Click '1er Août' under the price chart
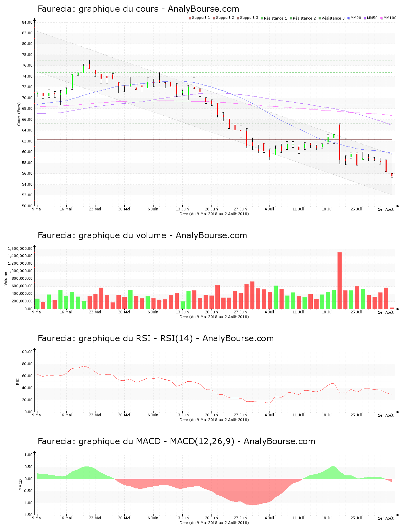The height and width of the screenshot is (532, 412). coord(386,209)
